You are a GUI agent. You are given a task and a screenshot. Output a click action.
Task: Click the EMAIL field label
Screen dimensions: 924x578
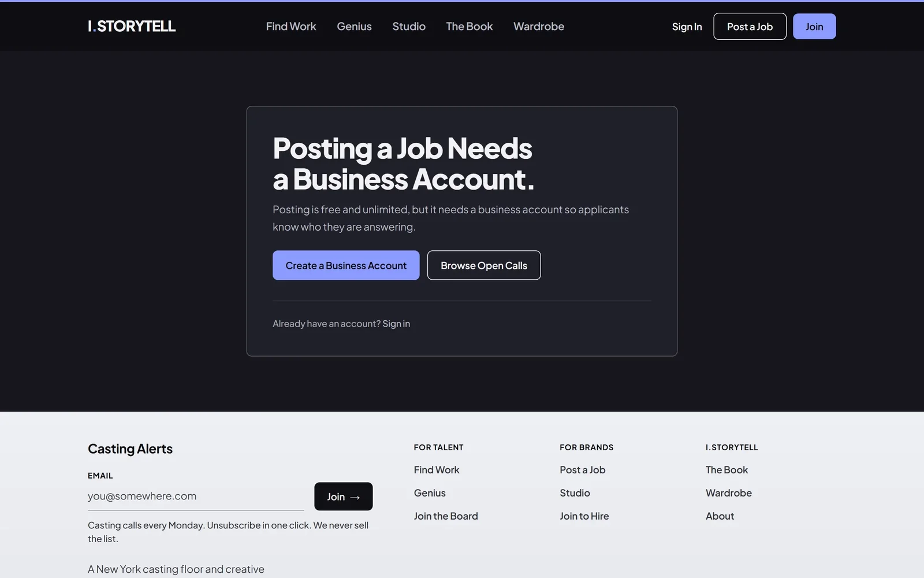tap(100, 476)
